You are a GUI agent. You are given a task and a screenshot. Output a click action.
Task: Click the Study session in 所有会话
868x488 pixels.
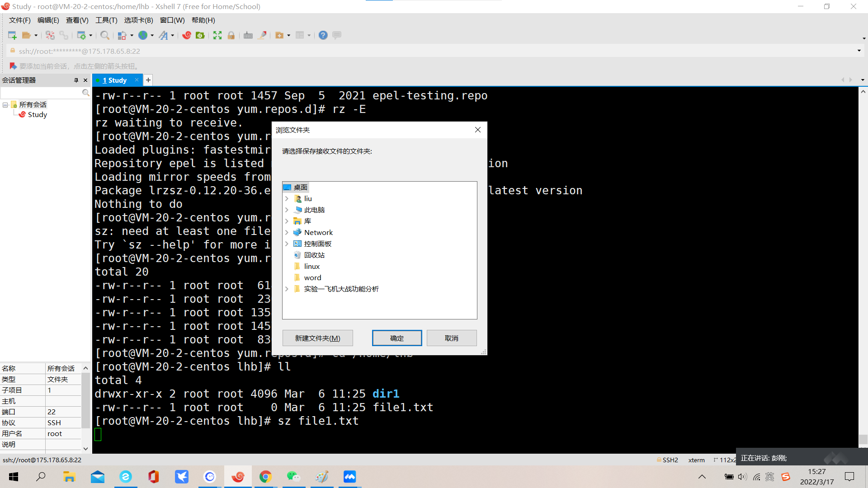click(x=37, y=114)
